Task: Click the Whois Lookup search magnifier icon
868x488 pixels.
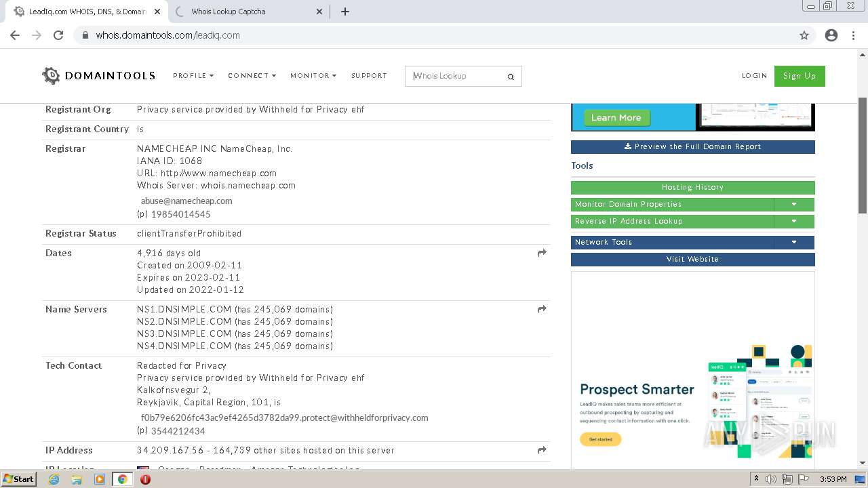Action: [511, 77]
